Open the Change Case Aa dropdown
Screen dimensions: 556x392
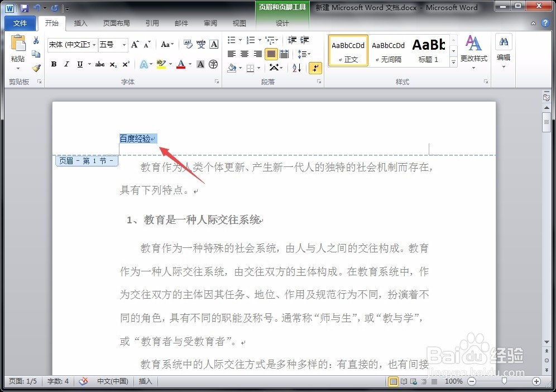167,44
